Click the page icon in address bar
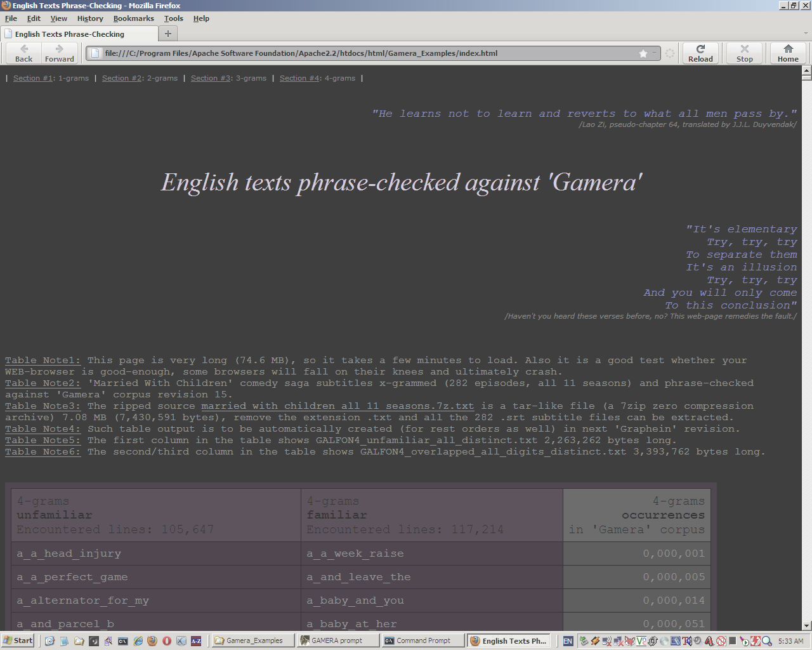Viewport: 812px width, 650px height. tap(95, 53)
